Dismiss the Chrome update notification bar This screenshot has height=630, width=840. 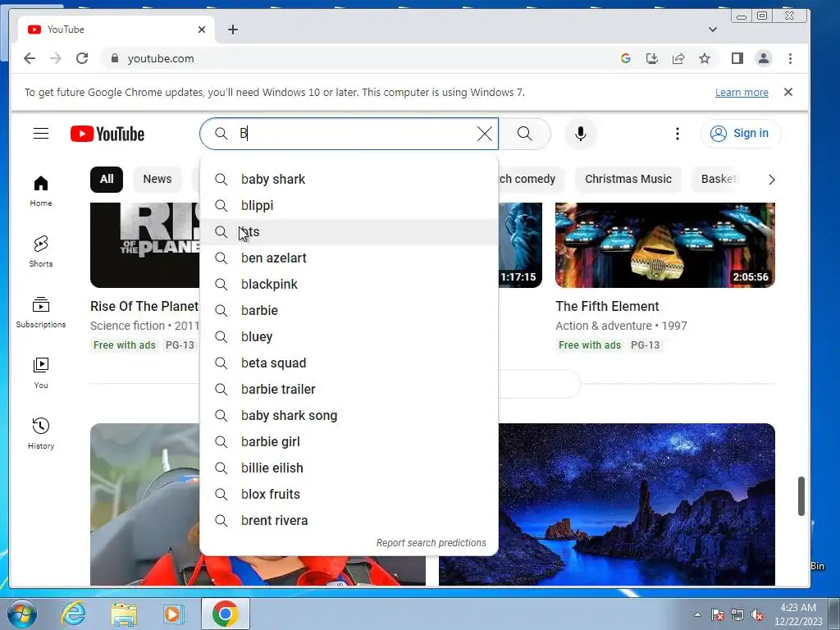[788, 92]
